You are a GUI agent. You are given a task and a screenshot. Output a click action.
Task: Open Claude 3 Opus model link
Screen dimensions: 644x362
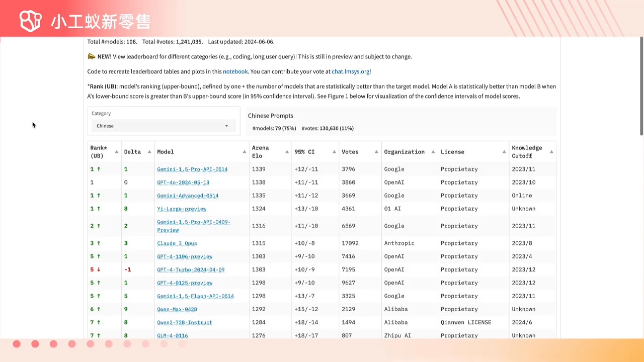177,243
